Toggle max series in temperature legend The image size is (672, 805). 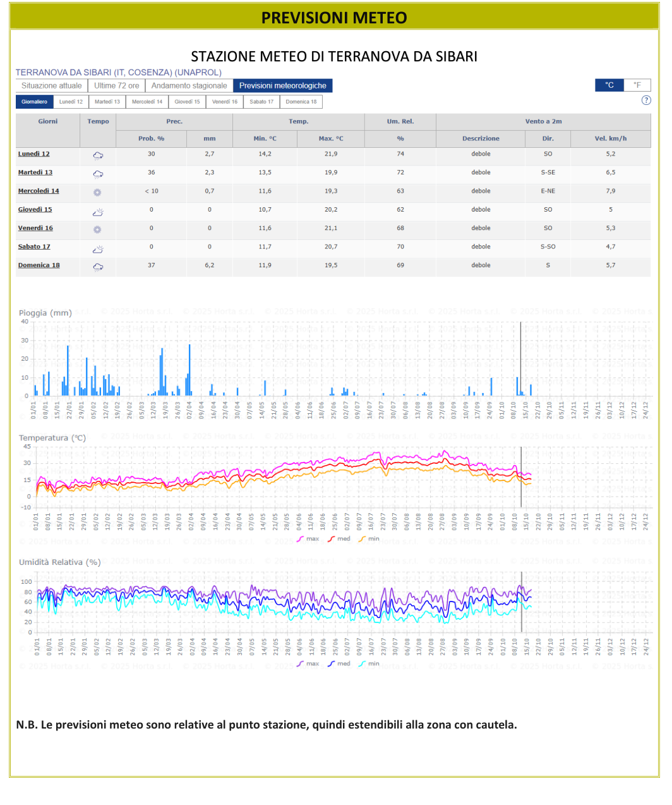308,539
